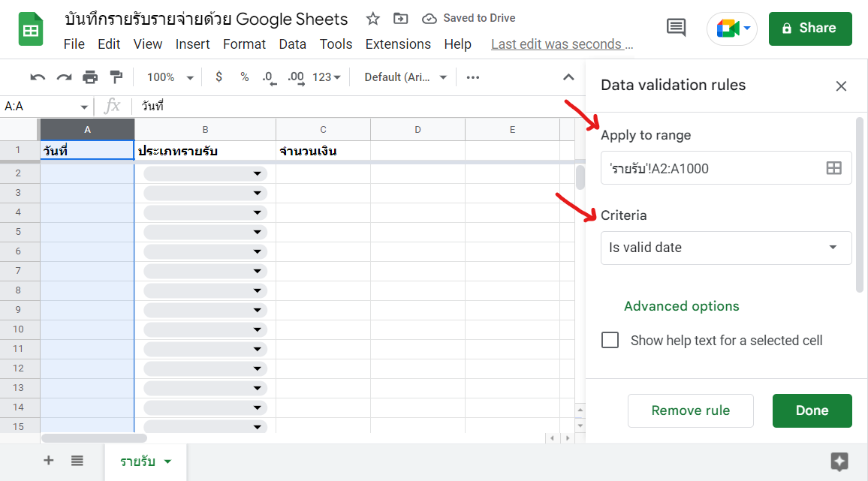This screenshot has width=868, height=481.
Task: Show more toolbar options
Action: [x=473, y=77]
